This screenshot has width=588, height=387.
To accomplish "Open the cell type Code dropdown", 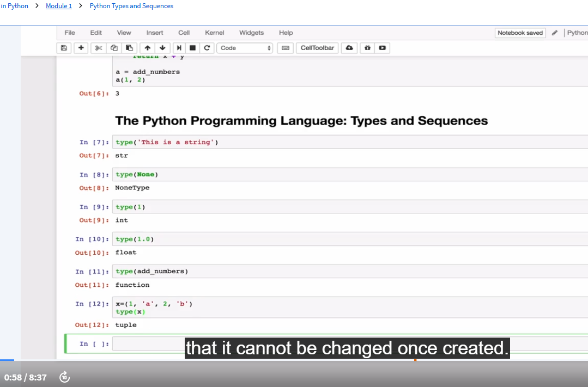I will click(x=245, y=48).
